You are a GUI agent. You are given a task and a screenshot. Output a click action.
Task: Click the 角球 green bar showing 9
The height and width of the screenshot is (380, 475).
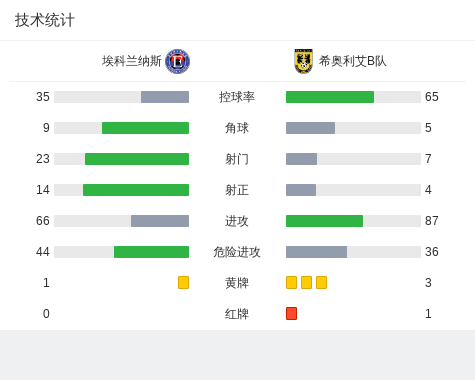tap(145, 128)
